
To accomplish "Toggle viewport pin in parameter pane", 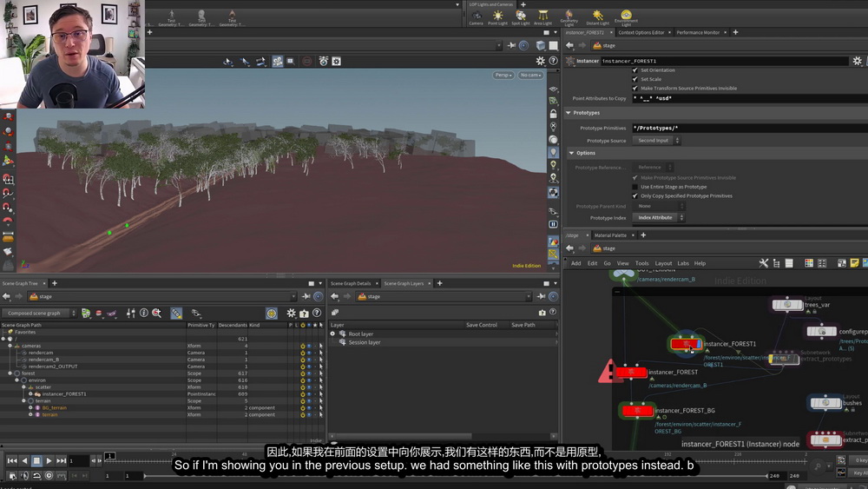I will pyautogui.click(x=512, y=45).
